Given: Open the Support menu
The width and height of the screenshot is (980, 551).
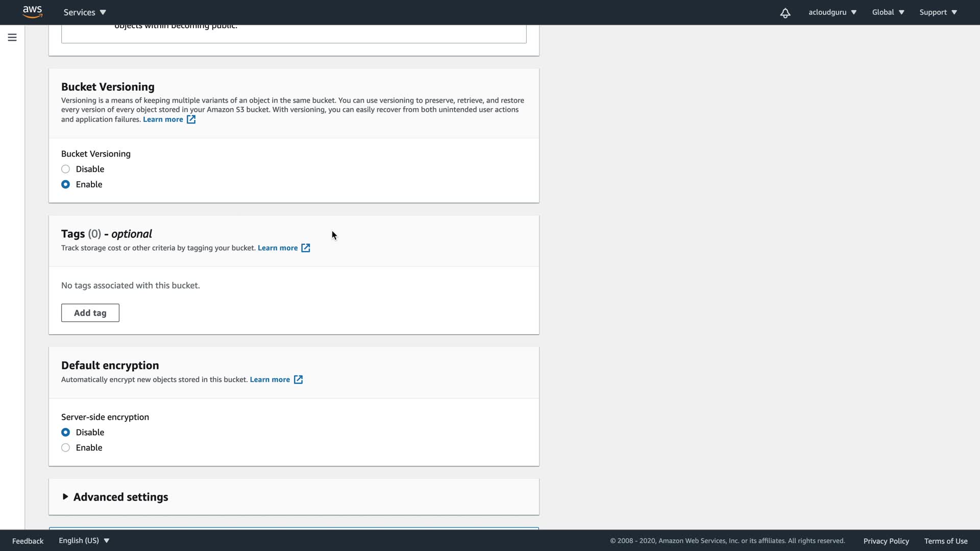Looking at the screenshot, I should (938, 12).
